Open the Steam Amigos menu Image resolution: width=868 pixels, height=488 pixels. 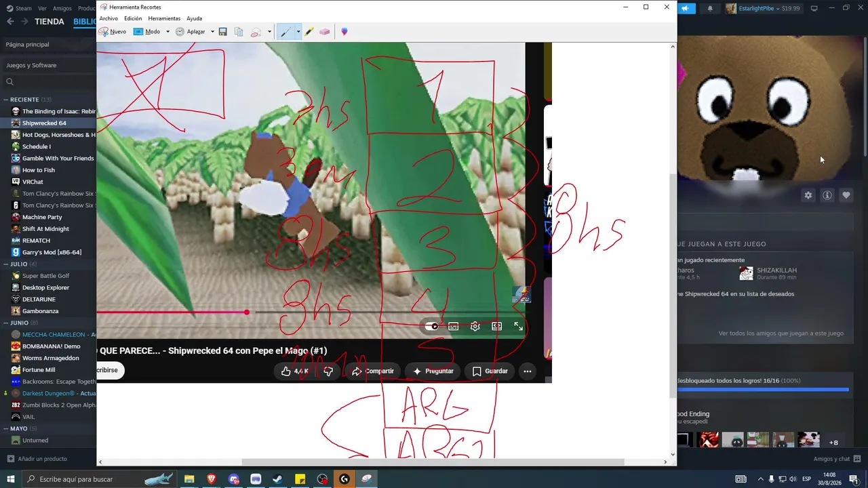point(62,8)
